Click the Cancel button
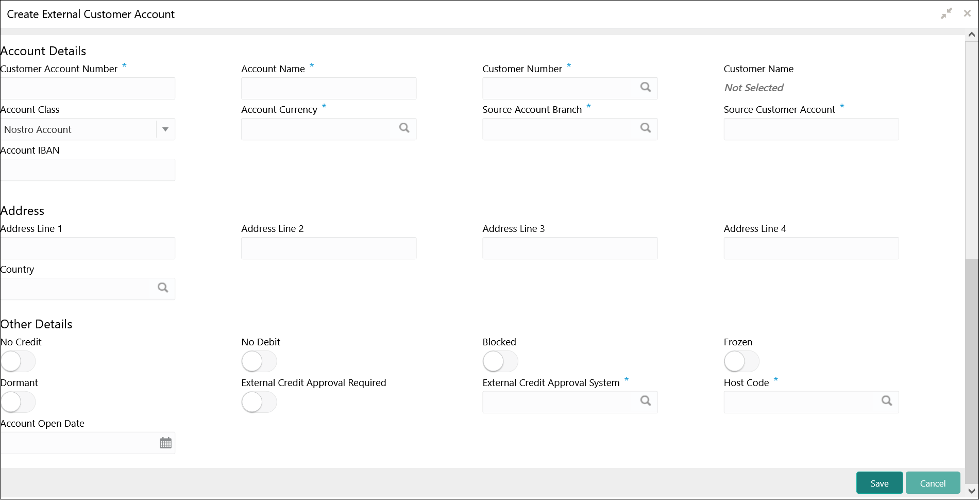The width and height of the screenshot is (980, 501). pos(933,483)
